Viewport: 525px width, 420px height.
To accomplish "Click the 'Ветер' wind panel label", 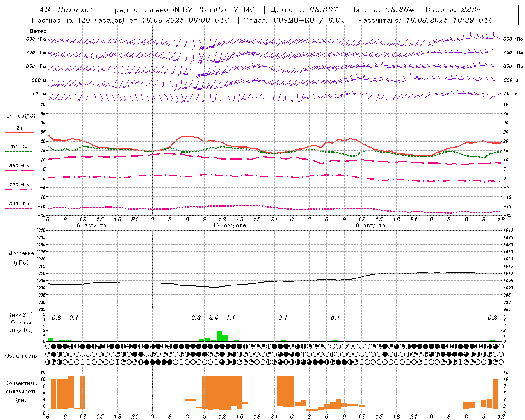I will (38, 31).
